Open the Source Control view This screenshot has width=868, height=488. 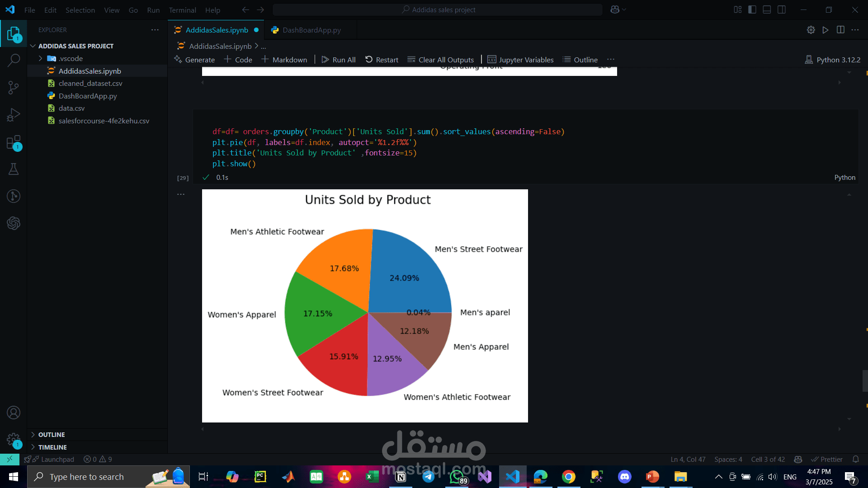(14, 87)
